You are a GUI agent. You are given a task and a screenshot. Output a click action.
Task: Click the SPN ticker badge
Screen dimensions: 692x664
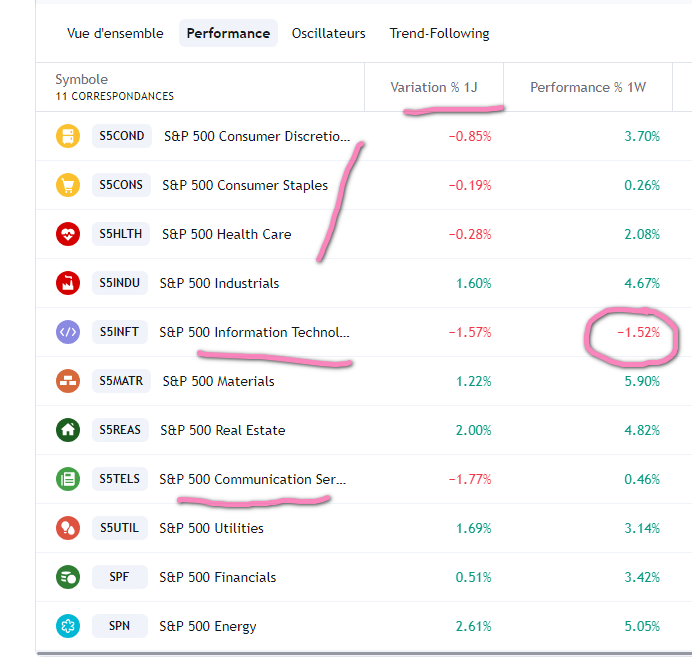tap(121, 626)
